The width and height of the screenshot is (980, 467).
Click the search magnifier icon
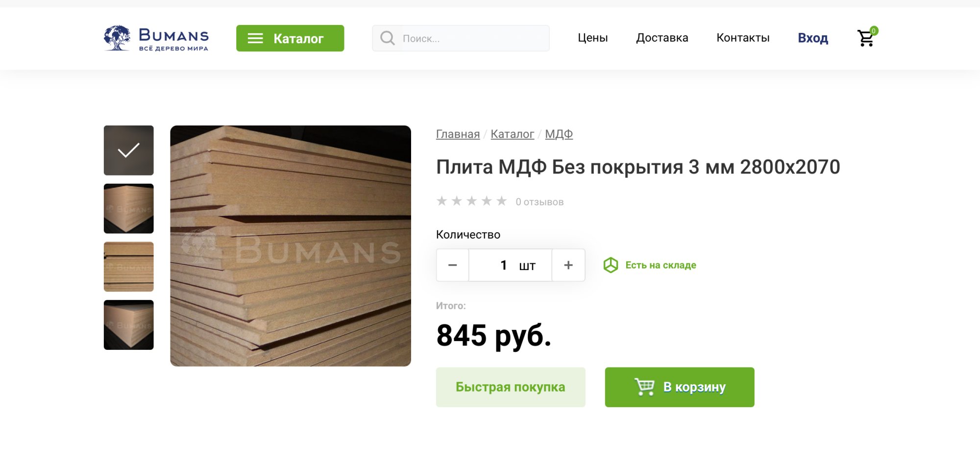coord(387,38)
